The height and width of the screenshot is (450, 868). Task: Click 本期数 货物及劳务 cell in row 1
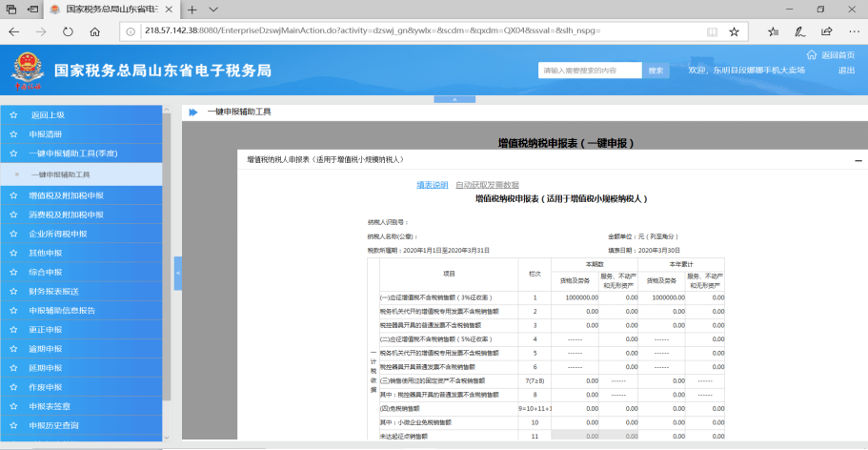575,297
